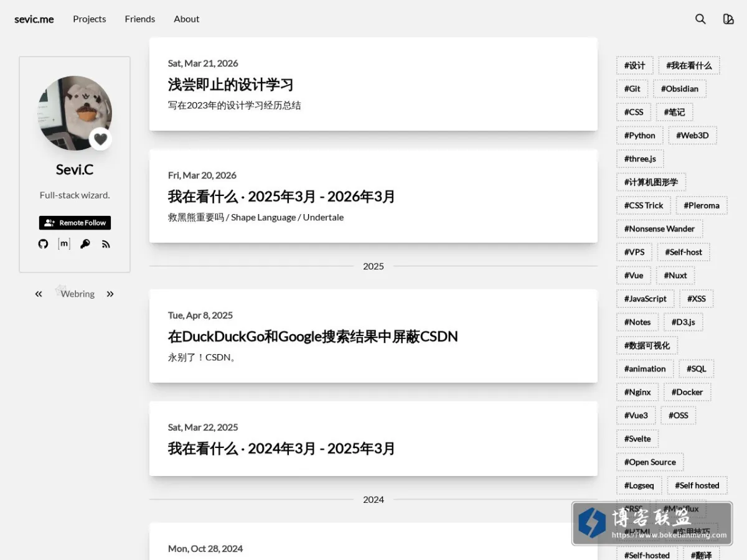Screen dimensions: 747x560
Task: Select the #Pleroma tag
Action: coord(702,205)
